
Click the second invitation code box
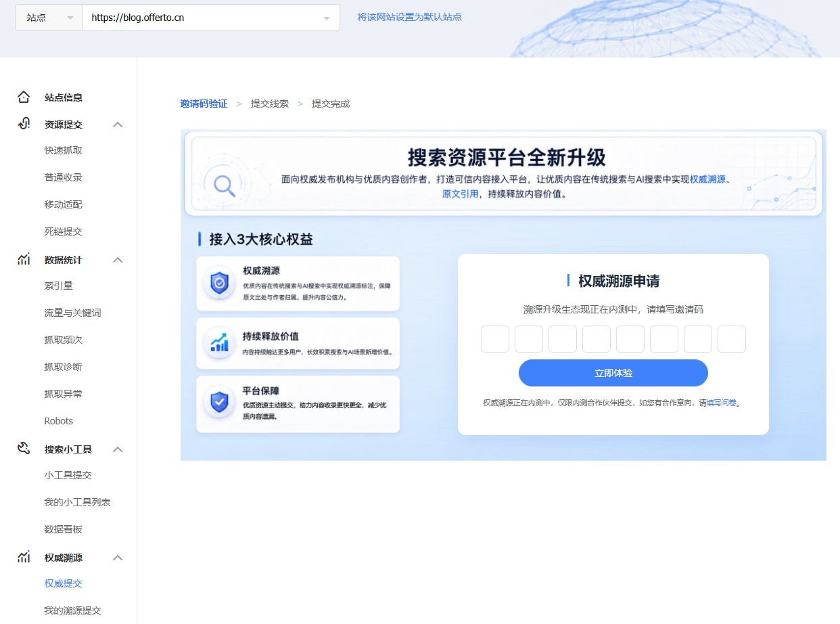529,339
